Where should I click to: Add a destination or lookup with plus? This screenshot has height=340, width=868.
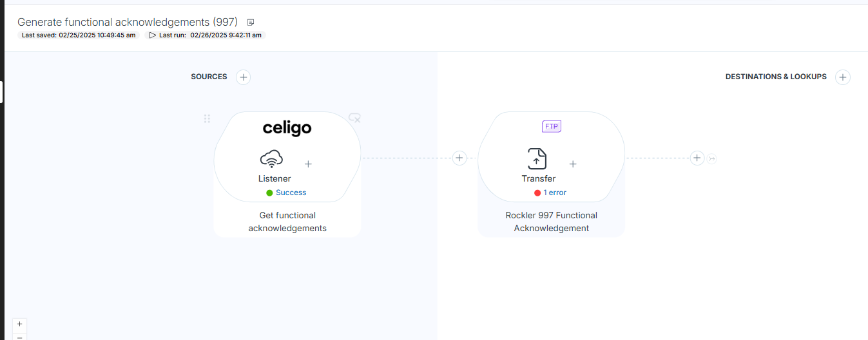842,77
